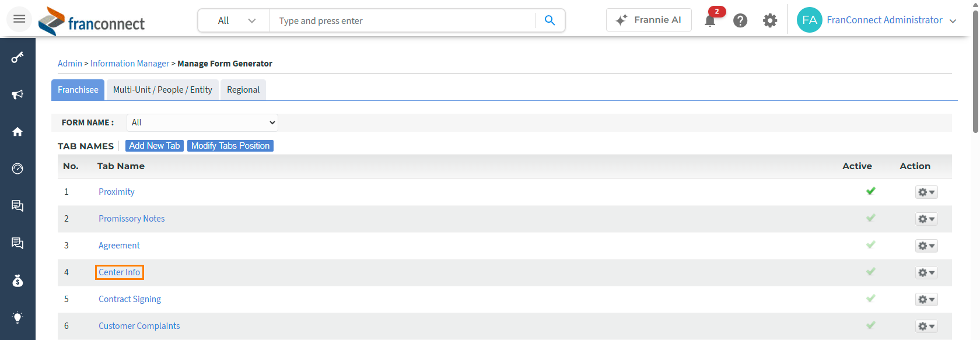980x340 pixels.
Task: Click the magnifier search icon
Action: click(549, 20)
